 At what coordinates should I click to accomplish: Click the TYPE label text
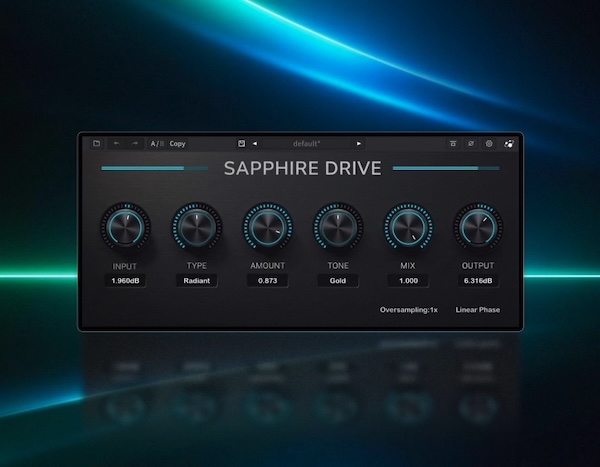(x=197, y=266)
